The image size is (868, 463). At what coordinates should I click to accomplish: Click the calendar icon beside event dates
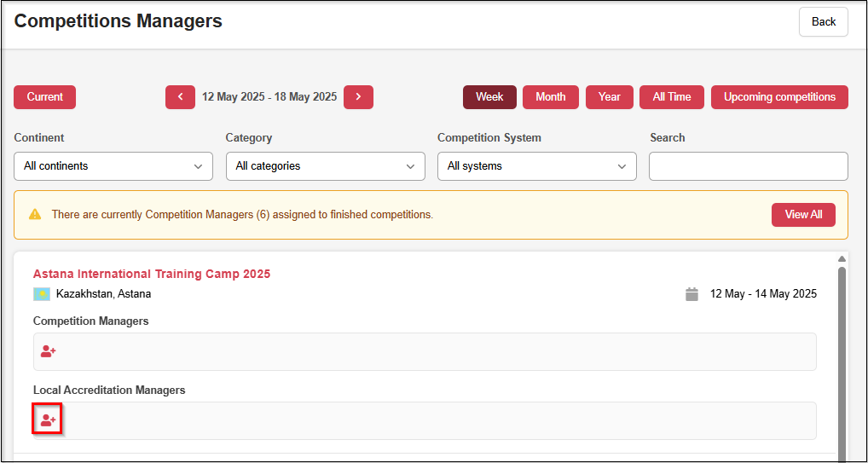(692, 294)
